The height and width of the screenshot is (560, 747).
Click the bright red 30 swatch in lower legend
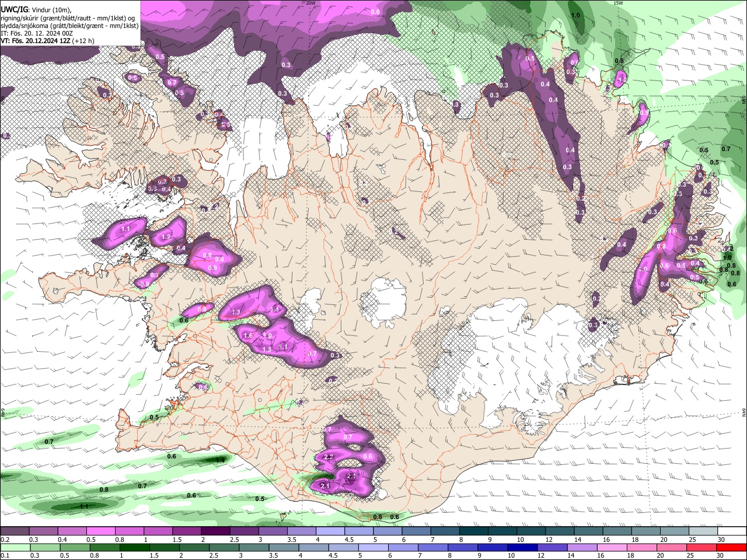pyautogui.click(x=731, y=547)
